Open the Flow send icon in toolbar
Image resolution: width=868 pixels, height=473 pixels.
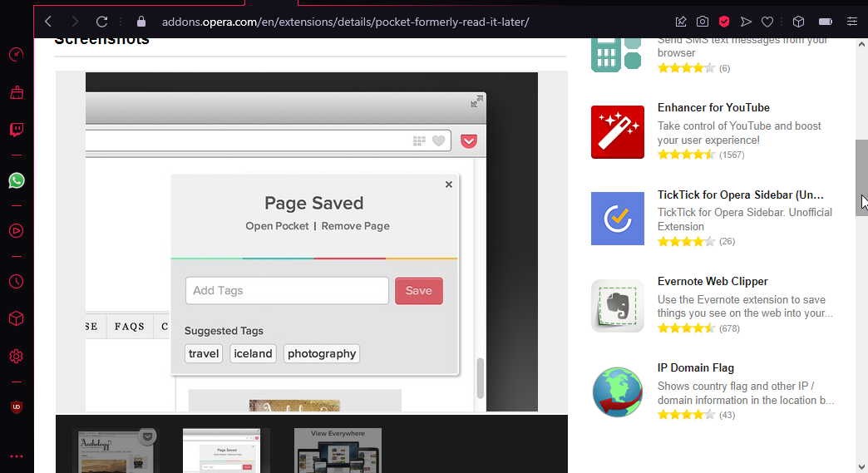746,22
